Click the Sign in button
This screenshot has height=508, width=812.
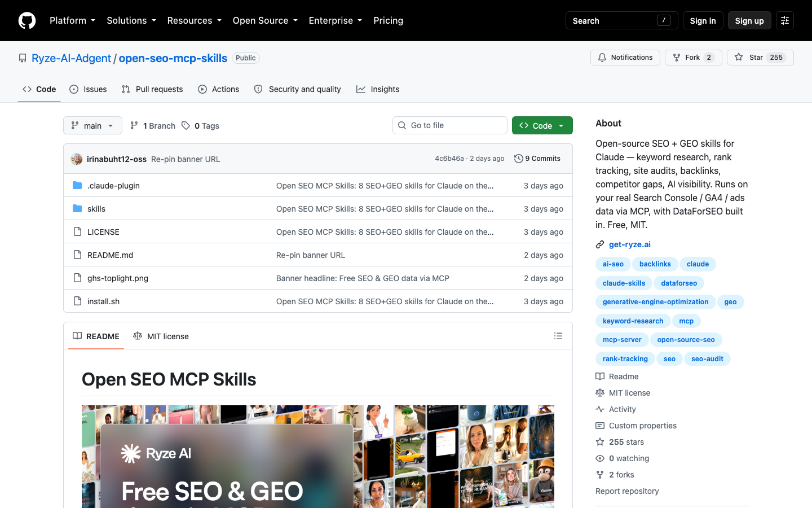[703, 20]
